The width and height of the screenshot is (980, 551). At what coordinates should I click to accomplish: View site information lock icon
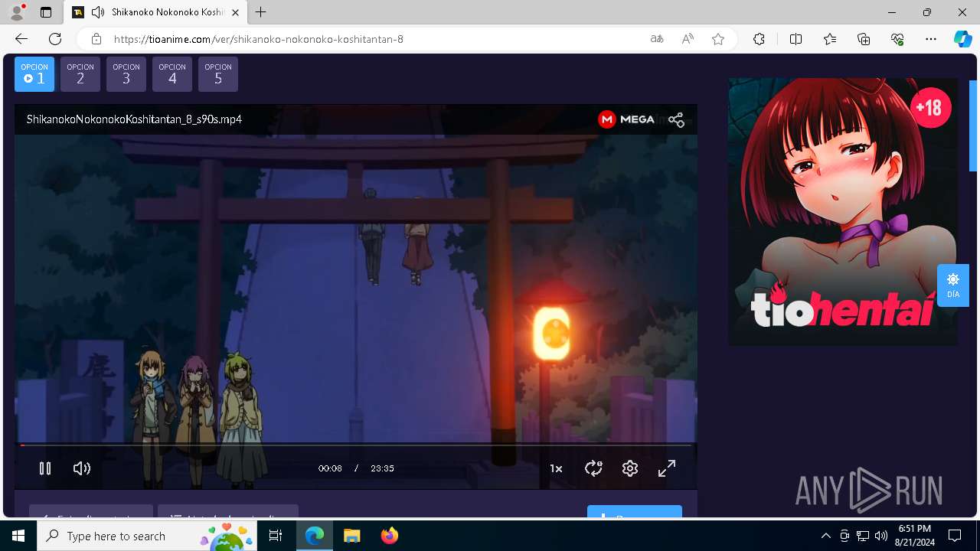(96, 39)
